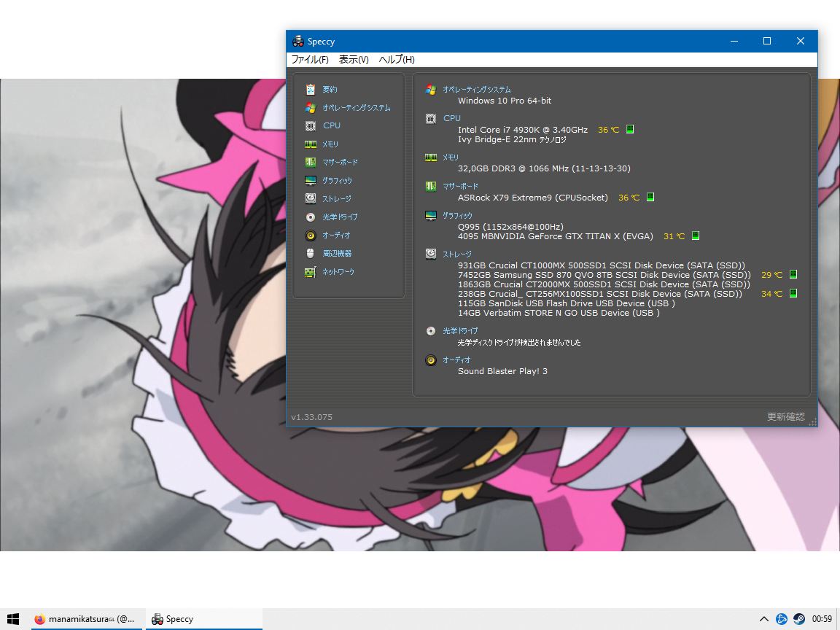The image size is (840, 630).
Task: Open the グラフィック heading in summary panel
Action: 457,215
